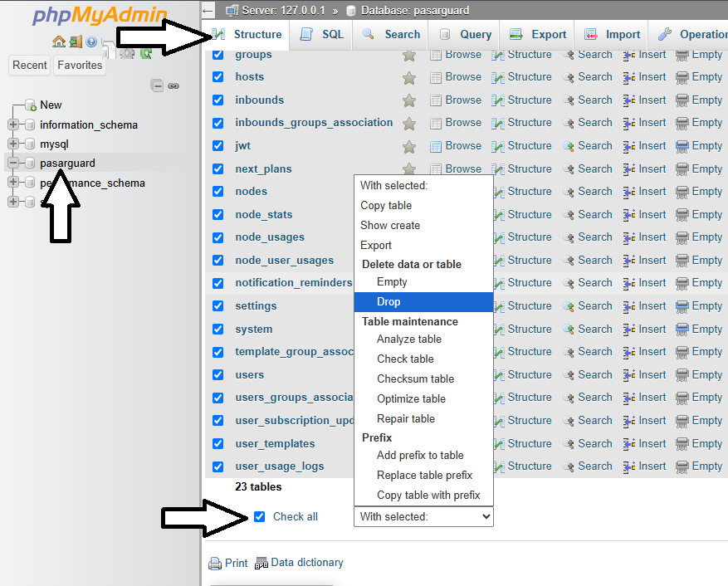Open settings with the wrench icon

[127, 54]
